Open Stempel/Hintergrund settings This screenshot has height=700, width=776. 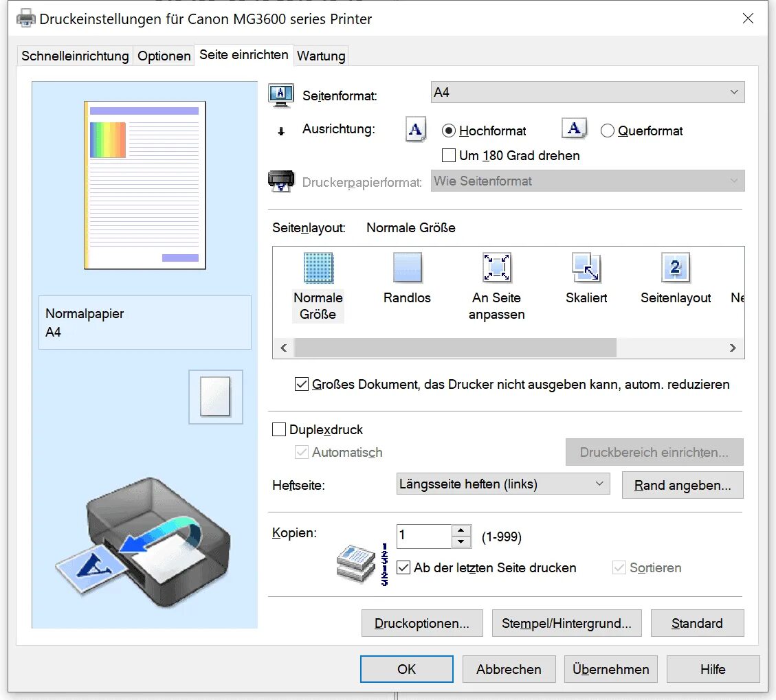tap(566, 623)
